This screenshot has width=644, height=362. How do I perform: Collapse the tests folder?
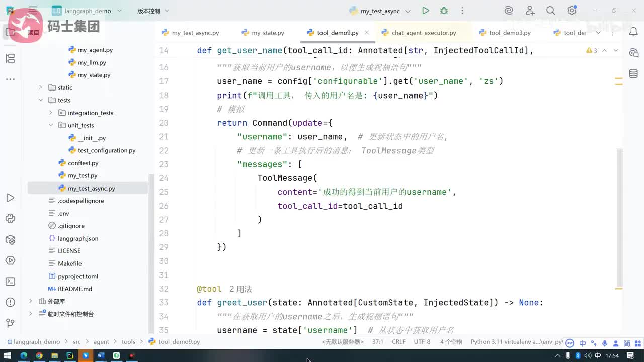click(41, 100)
